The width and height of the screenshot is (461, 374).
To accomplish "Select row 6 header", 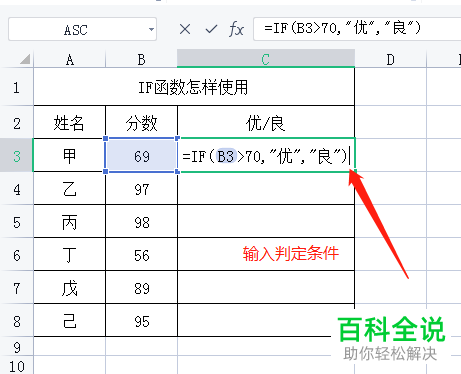I will pos(17,255).
